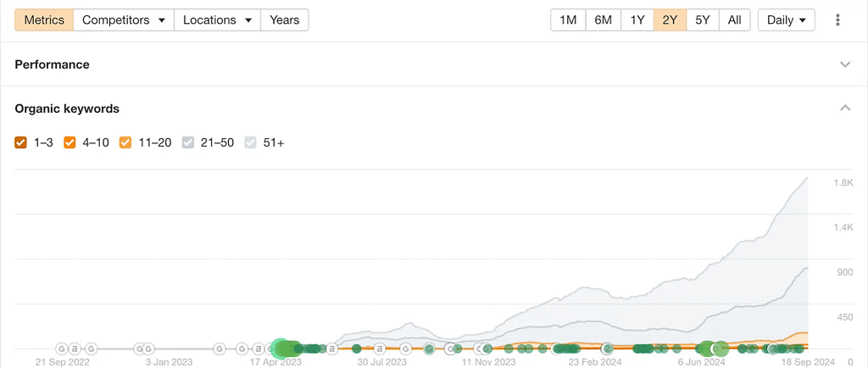Open the Competitors dropdown

(123, 20)
